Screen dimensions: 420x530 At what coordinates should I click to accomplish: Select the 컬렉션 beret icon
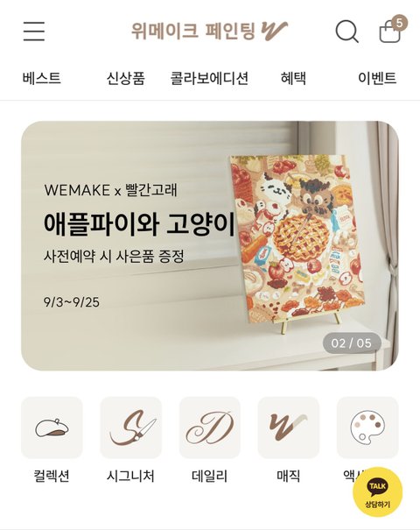(x=52, y=428)
